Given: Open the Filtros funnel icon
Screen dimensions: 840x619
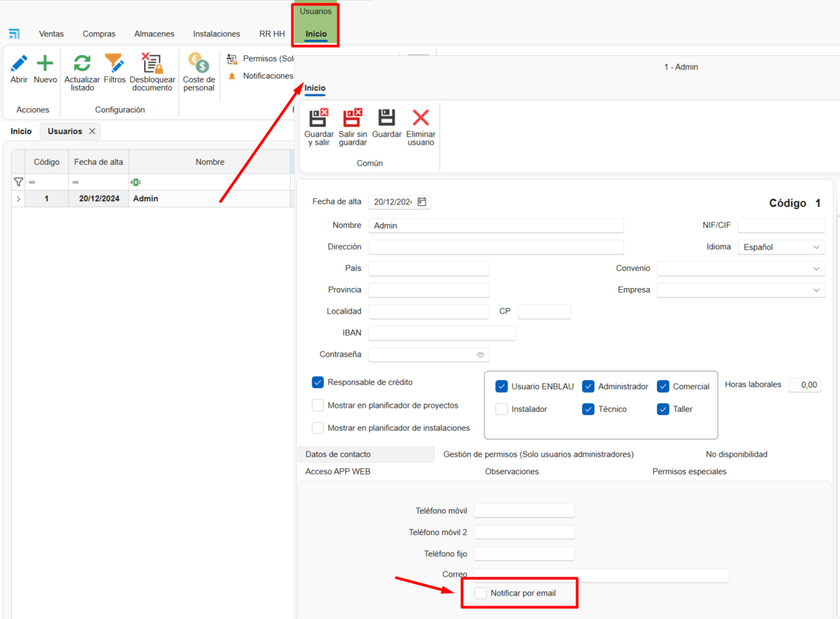Looking at the screenshot, I should coord(114,63).
